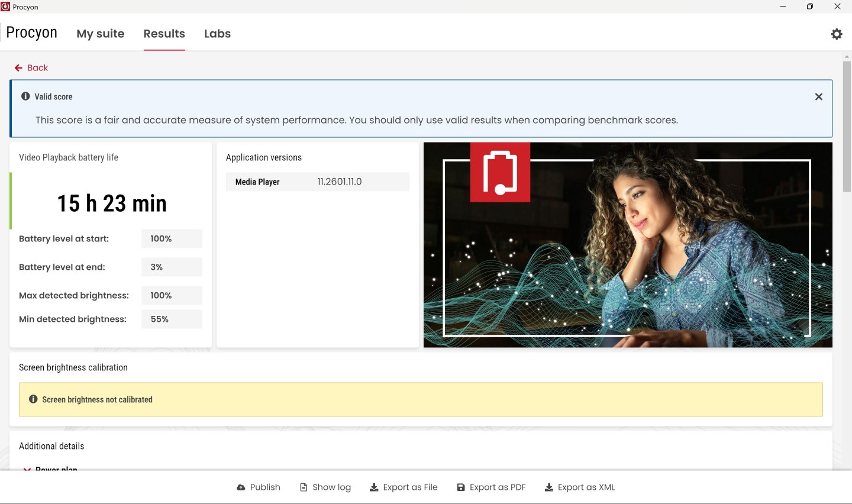Export the result as XML
Viewport: 852px width, 504px height.
580,487
